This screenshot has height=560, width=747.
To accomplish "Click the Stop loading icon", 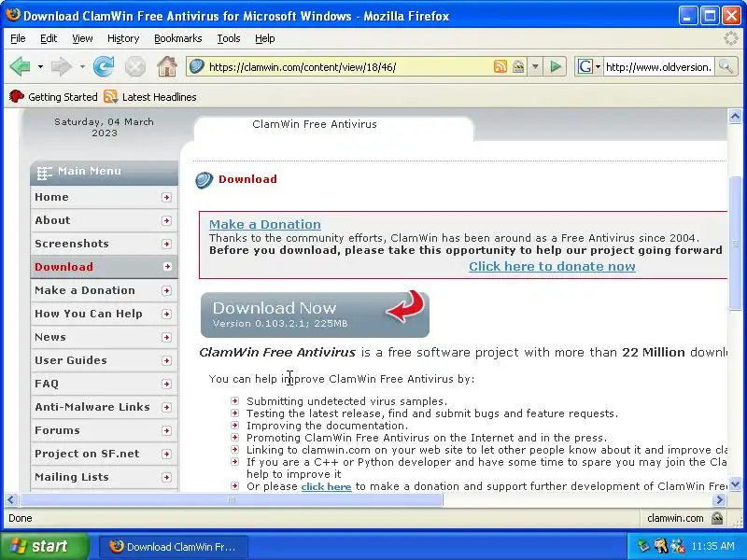I will tap(135, 66).
